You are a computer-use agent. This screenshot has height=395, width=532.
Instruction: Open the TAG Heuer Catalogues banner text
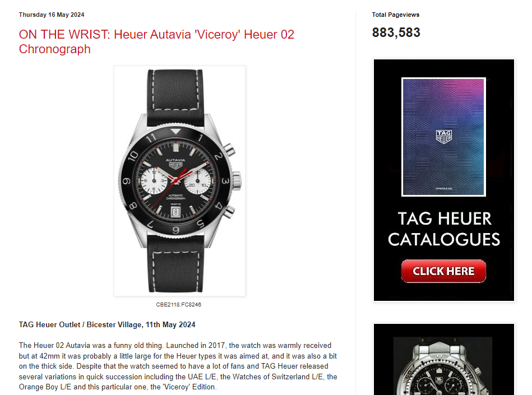point(444,229)
